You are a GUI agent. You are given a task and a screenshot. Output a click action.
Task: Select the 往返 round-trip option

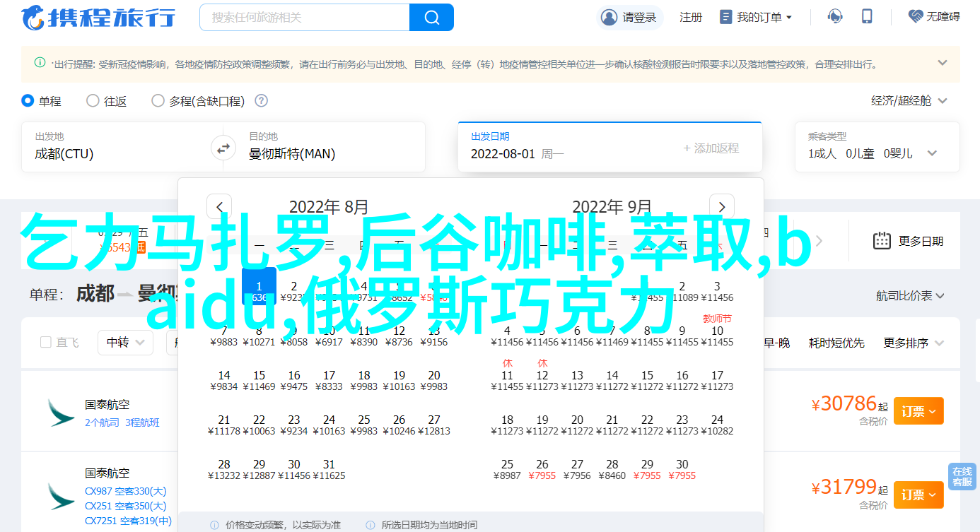pyautogui.click(x=107, y=101)
